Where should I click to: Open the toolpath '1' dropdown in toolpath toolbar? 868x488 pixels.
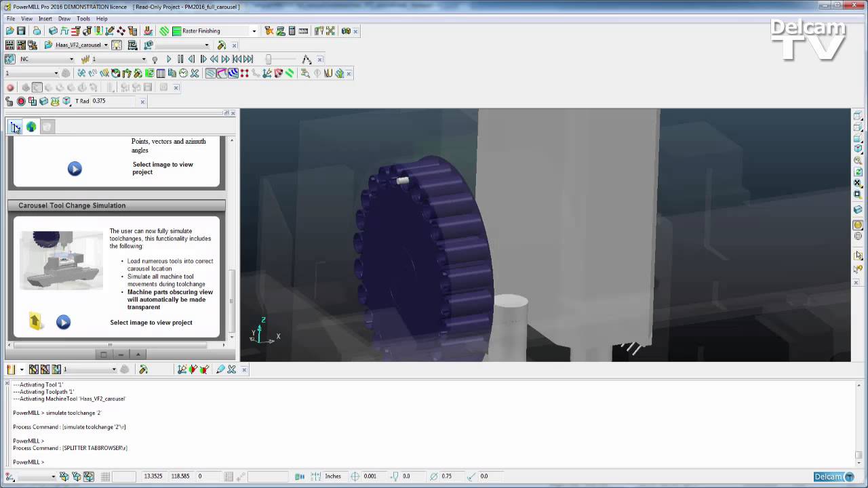56,73
